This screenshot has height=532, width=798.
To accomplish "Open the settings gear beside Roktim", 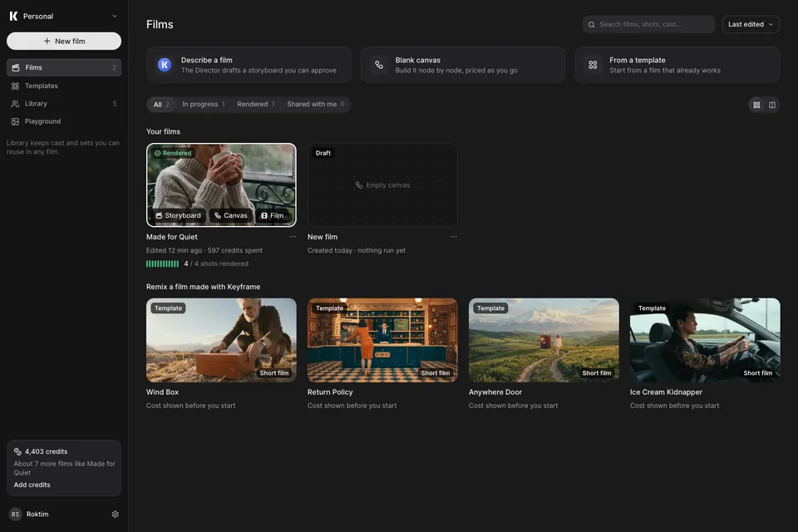I will point(115,515).
